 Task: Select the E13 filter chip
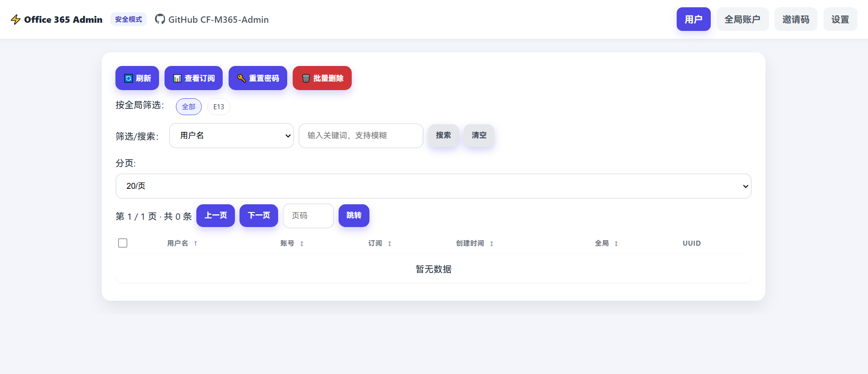pos(219,106)
